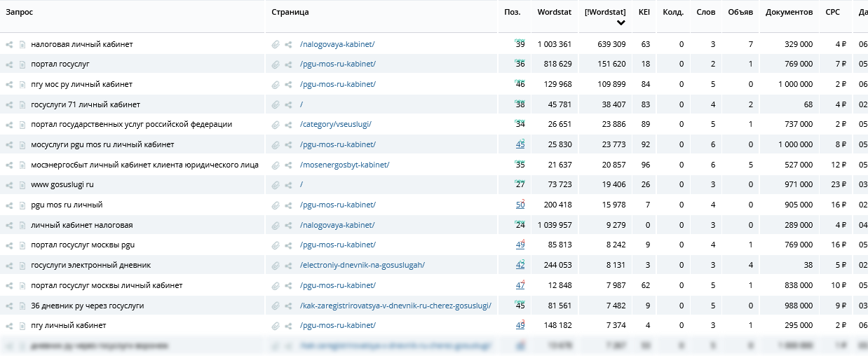This screenshot has width=868, height=356.
Task: Click the 'Запрос' column header
Action: click(x=20, y=12)
